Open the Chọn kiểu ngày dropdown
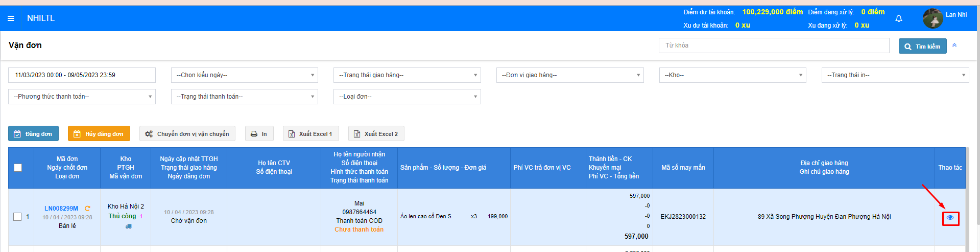 pyautogui.click(x=244, y=75)
